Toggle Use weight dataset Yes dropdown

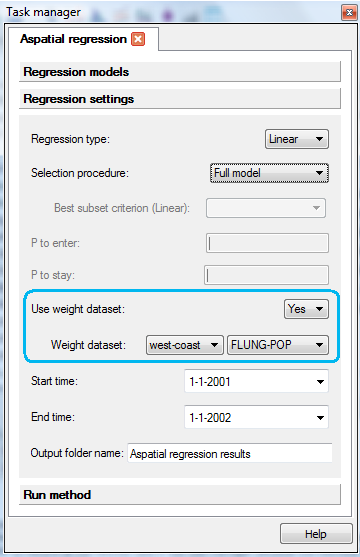306,309
